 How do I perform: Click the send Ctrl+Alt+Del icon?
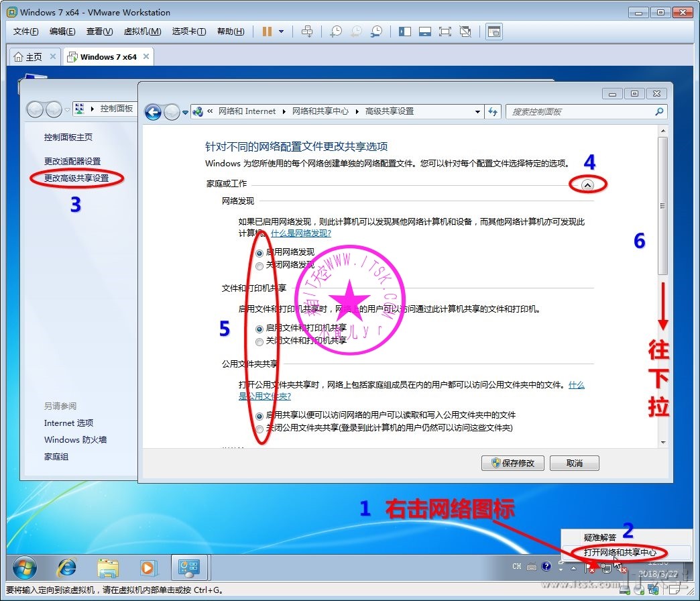tap(307, 32)
